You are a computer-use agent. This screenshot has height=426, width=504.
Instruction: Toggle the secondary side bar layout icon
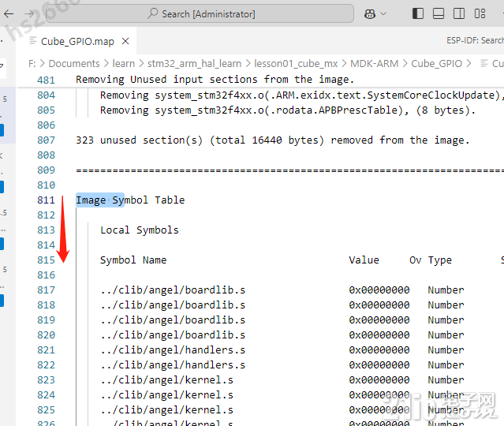coord(459,14)
